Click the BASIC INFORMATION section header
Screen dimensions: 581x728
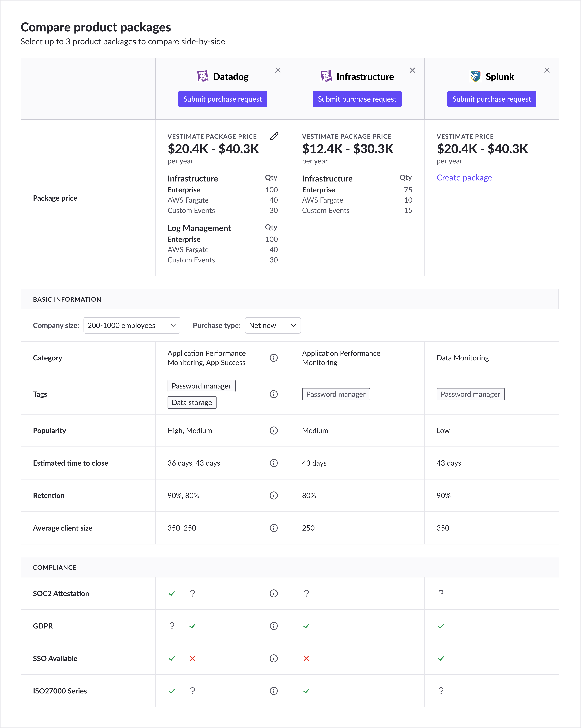[x=67, y=300]
